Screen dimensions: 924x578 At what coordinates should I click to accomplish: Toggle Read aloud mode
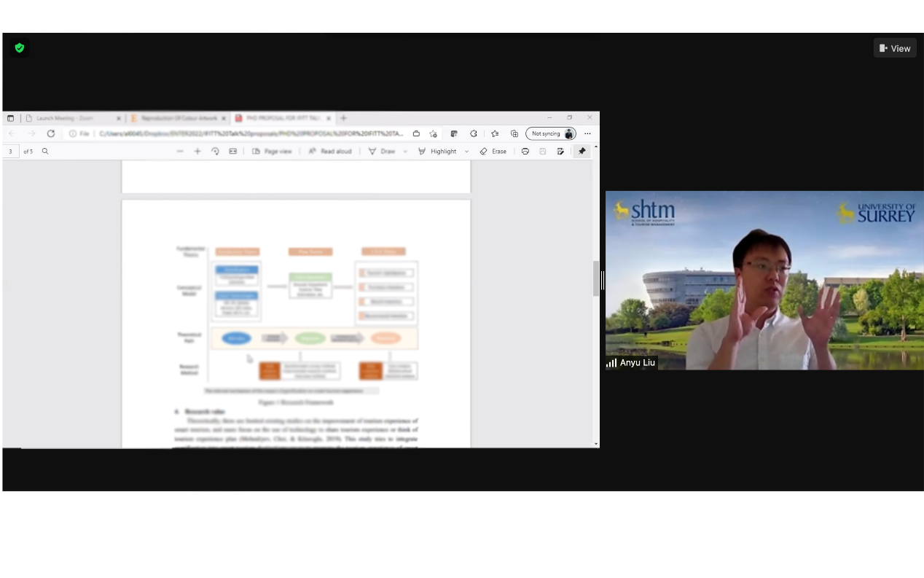click(x=329, y=152)
